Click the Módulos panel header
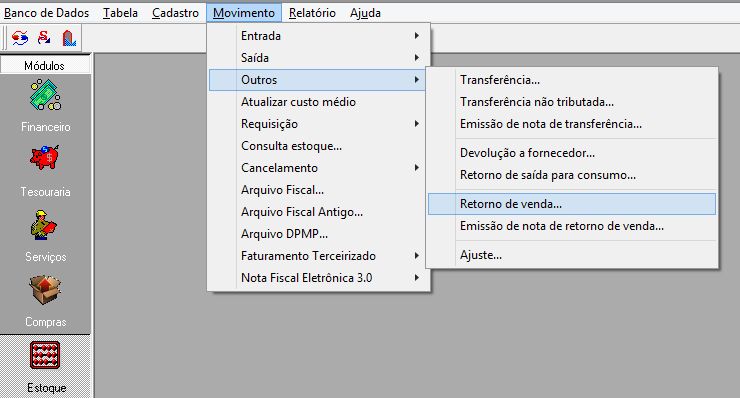 coord(45,65)
